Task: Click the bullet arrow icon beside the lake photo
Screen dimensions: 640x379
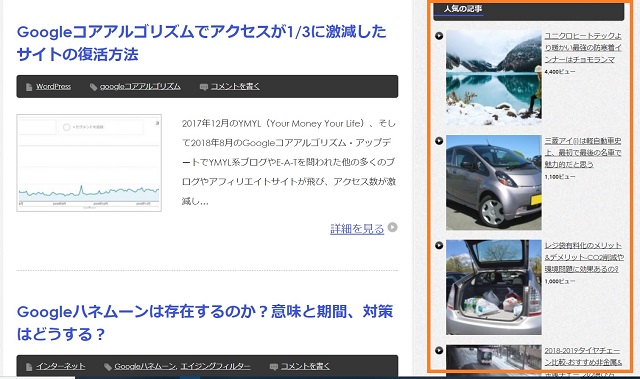Action: point(439,36)
